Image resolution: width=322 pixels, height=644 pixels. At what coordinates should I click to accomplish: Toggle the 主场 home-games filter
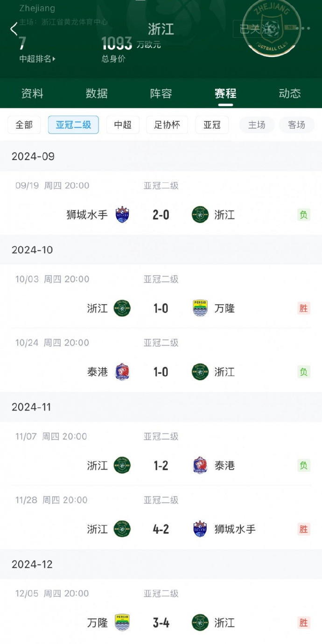pos(257,125)
